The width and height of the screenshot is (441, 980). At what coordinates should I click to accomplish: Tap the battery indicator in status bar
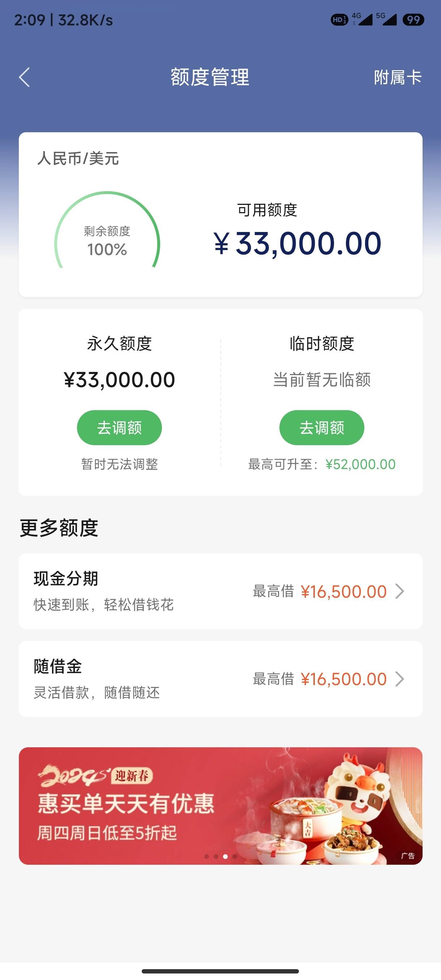click(x=413, y=20)
